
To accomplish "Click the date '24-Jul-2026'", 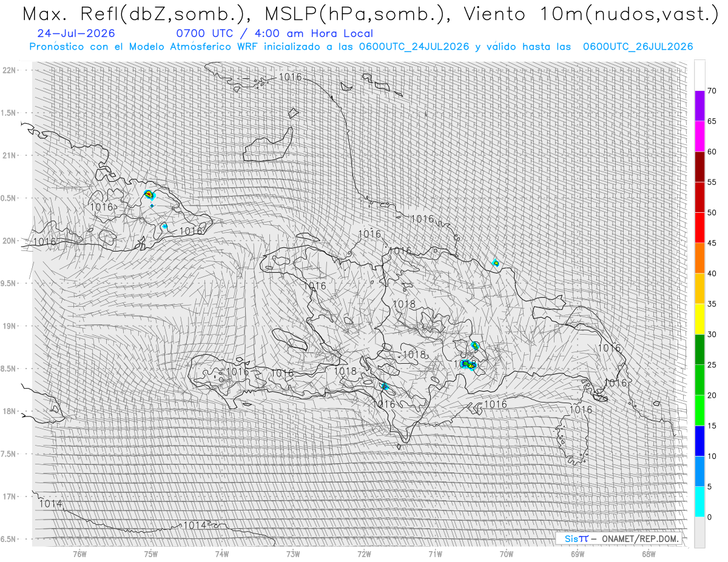I will 76,33.
